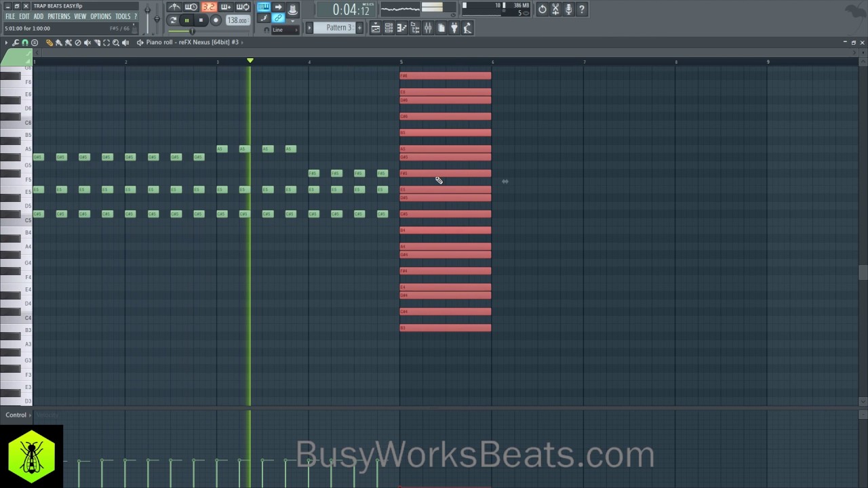This screenshot has height=488, width=868.
Task: Open the pattern selector left arrow menu
Action: pos(309,28)
